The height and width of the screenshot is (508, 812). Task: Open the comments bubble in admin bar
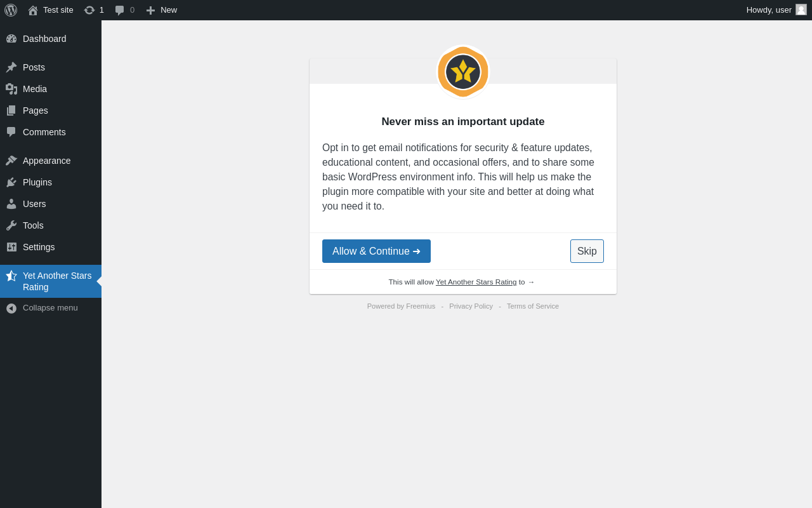(120, 10)
